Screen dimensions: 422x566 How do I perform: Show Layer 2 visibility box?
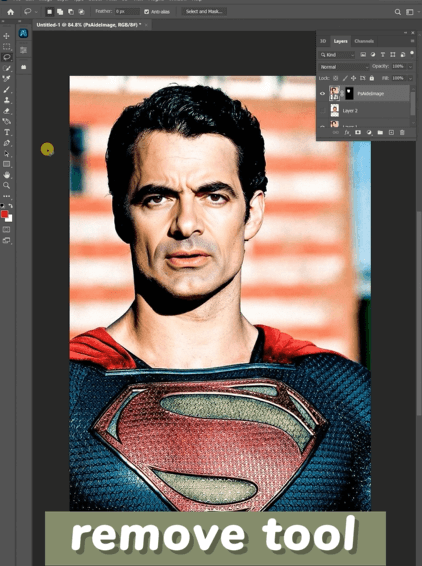point(322,111)
